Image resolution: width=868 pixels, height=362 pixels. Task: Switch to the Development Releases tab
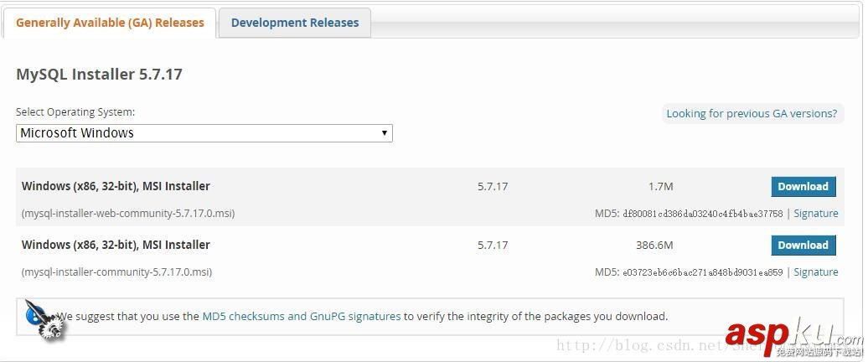coord(294,23)
